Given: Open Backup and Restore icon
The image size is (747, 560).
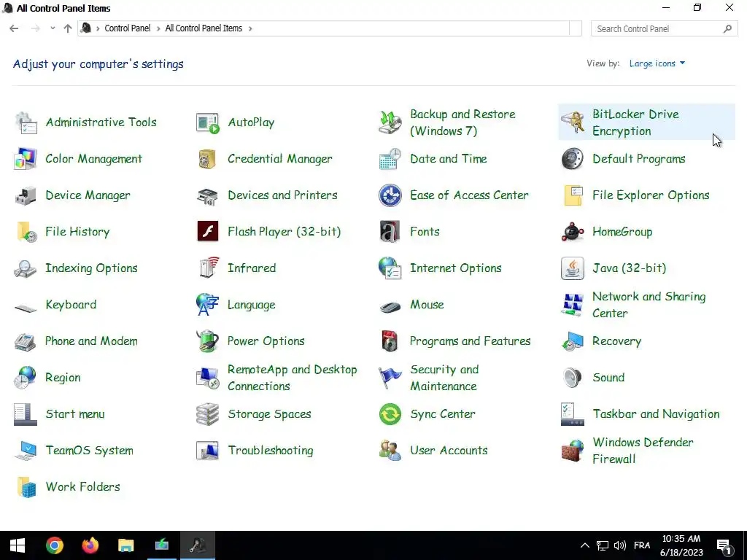Looking at the screenshot, I should point(390,122).
